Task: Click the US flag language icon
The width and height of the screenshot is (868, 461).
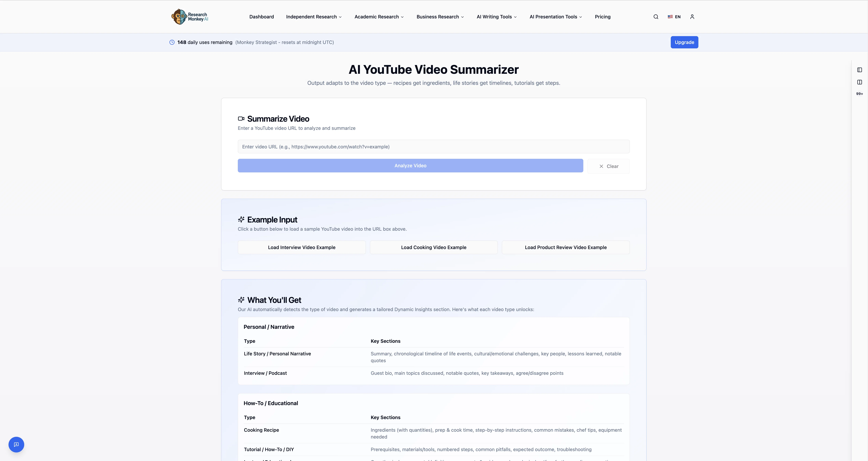Action: tap(670, 17)
